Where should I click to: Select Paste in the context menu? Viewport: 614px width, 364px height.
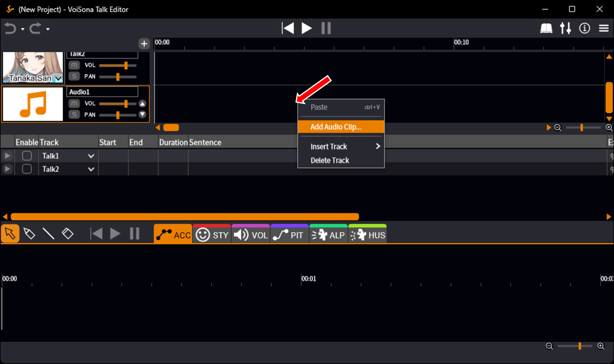(341, 107)
